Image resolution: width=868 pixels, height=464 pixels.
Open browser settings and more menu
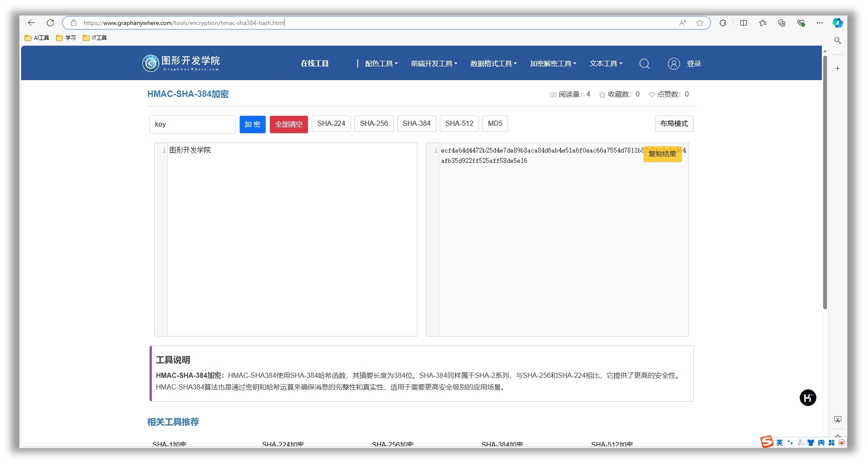[x=820, y=23]
